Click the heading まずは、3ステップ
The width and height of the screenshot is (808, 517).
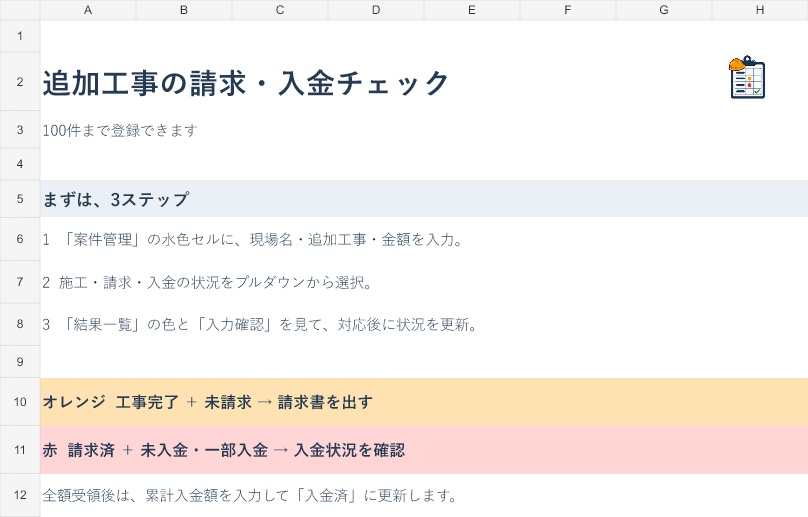tap(116, 199)
